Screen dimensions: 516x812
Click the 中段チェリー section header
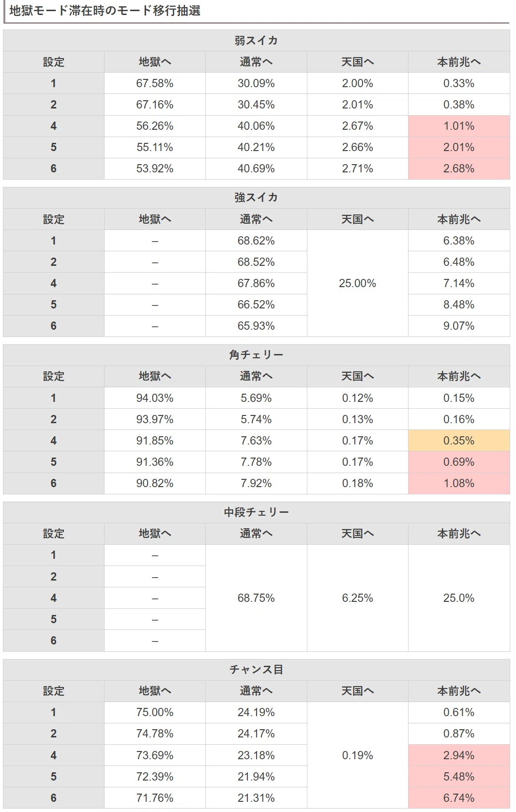coord(256,512)
